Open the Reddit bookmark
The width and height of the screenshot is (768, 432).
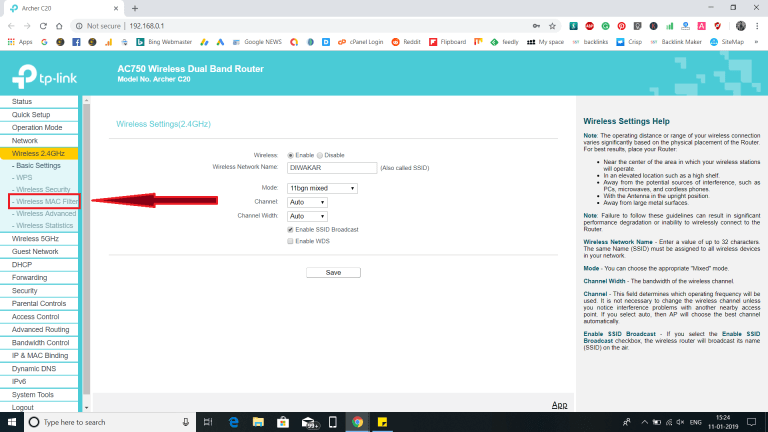click(405, 42)
